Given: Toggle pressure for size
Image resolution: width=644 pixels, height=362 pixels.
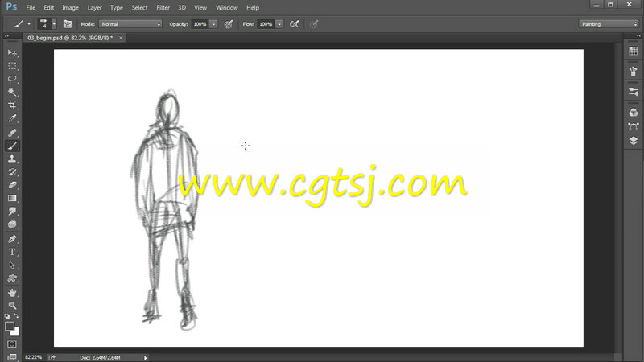Looking at the screenshot, I should tap(314, 24).
